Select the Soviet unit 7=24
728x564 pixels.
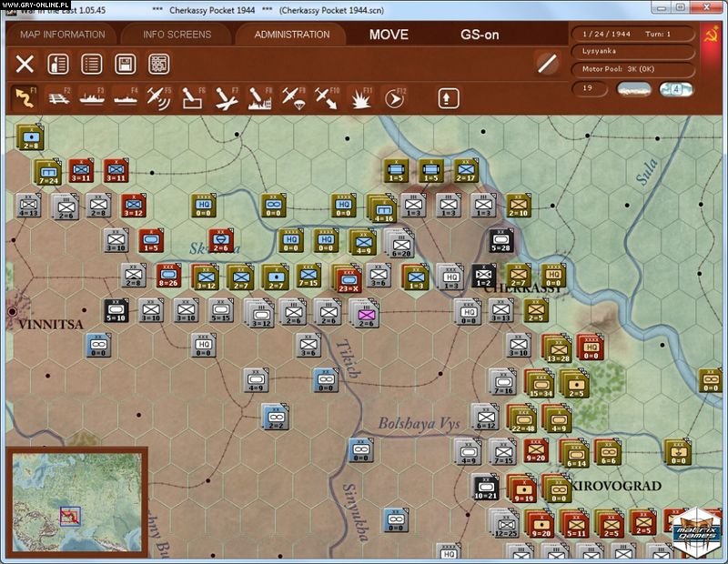(48, 172)
